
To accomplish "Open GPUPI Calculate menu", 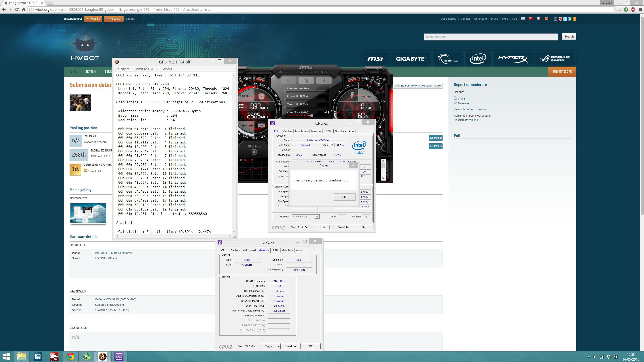I will click(123, 69).
